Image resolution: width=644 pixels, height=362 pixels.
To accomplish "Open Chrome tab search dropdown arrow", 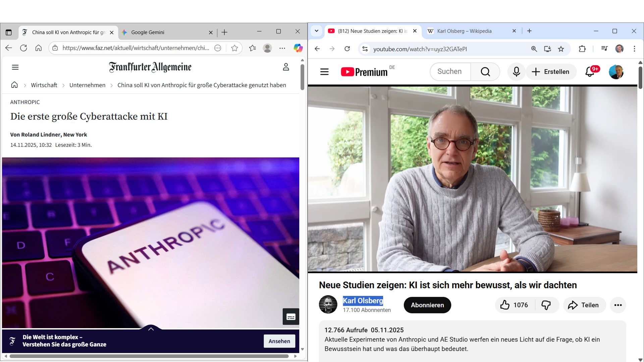I will (x=316, y=31).
